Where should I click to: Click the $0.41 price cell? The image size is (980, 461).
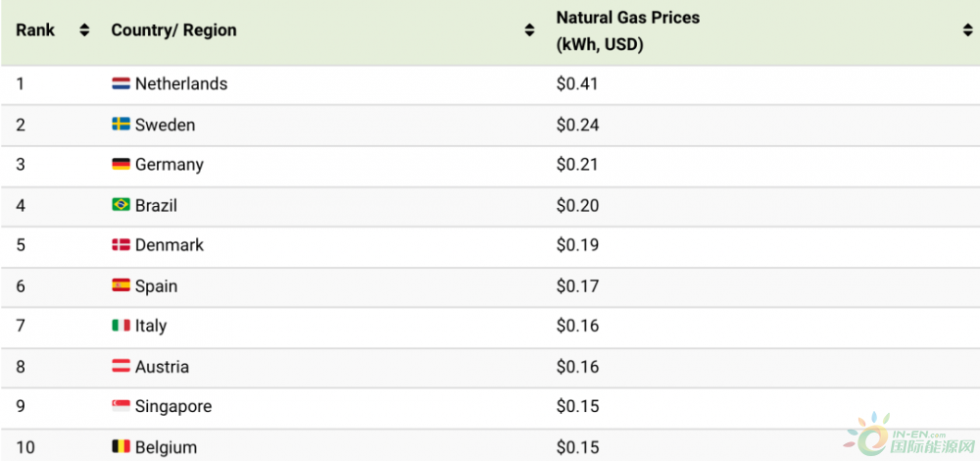point(577,83)
